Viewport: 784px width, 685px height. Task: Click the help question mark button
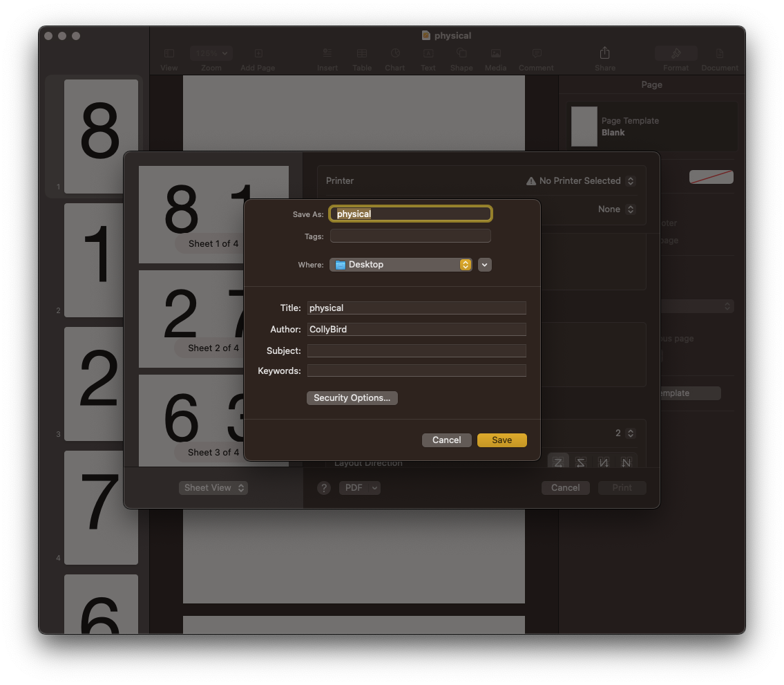click(x=324, y=488)
